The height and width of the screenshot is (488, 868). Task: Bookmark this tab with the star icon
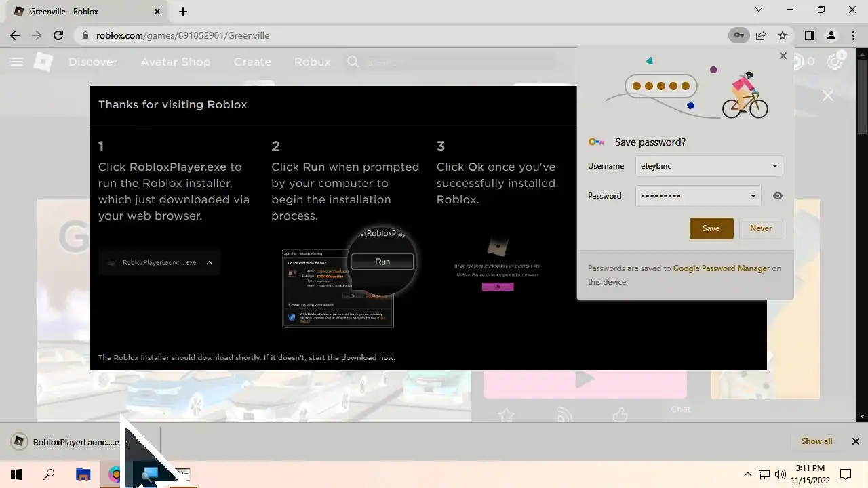point(783,35)
